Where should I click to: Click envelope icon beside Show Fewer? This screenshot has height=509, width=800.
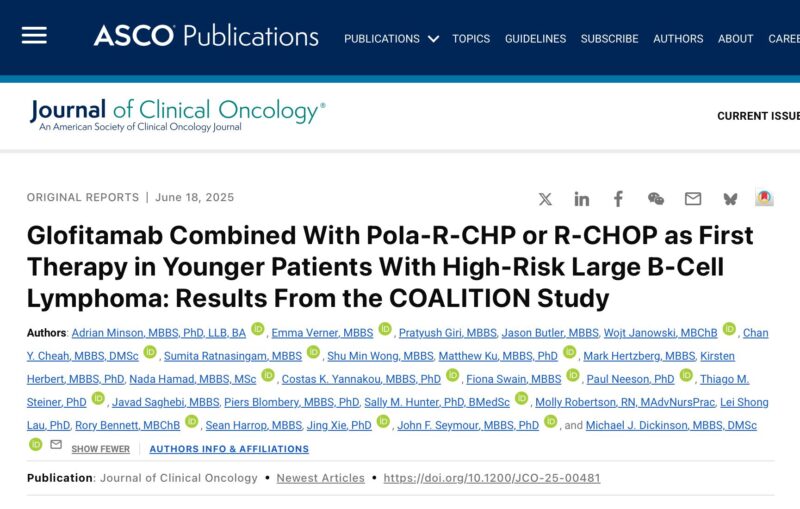(x=56, y=444)
